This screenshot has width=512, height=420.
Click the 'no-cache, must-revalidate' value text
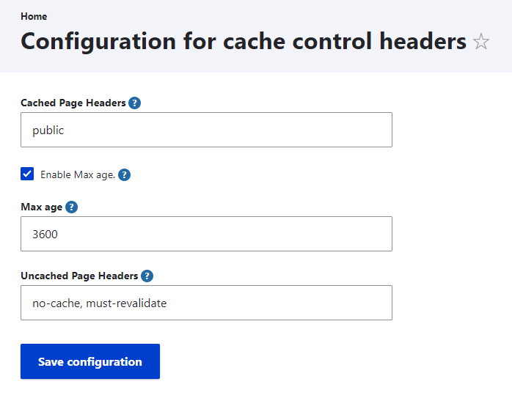100,303
